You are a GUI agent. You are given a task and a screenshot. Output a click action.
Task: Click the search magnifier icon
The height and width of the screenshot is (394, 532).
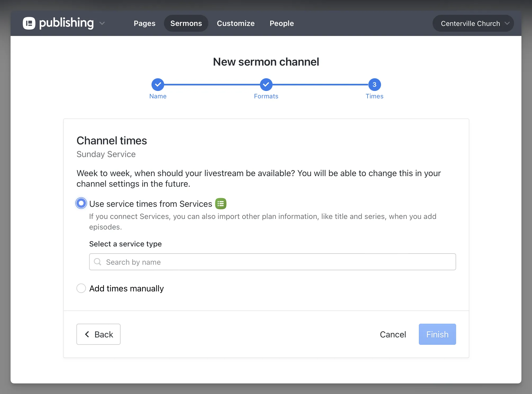(98, 262)
